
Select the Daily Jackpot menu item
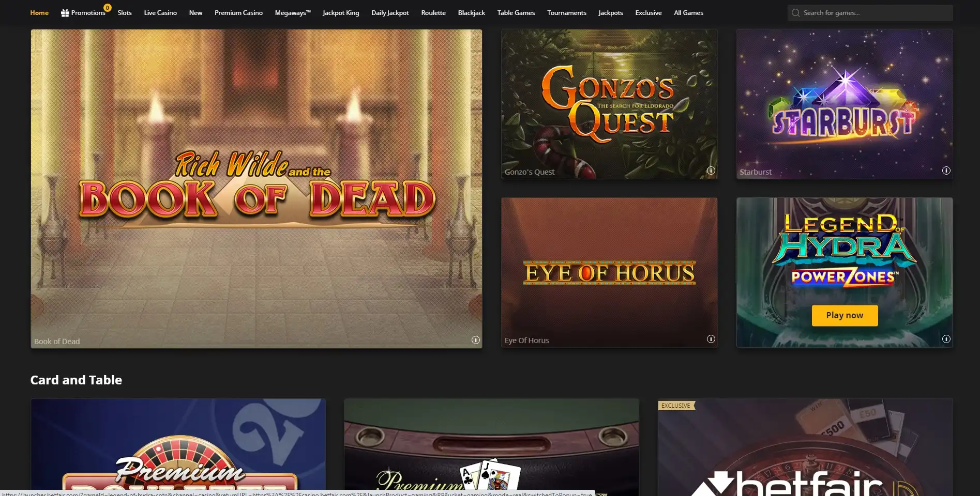point(390,12)
